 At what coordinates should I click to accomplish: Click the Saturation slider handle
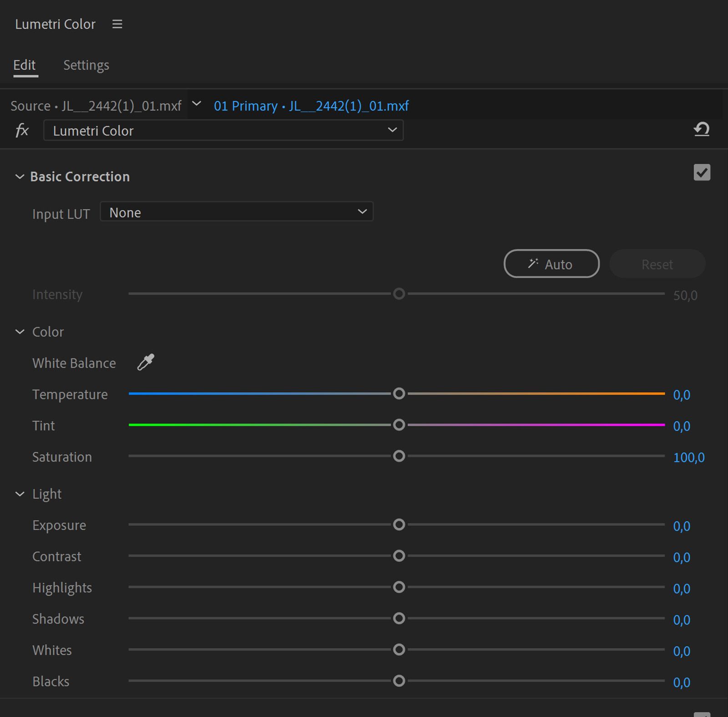[399, 456]
